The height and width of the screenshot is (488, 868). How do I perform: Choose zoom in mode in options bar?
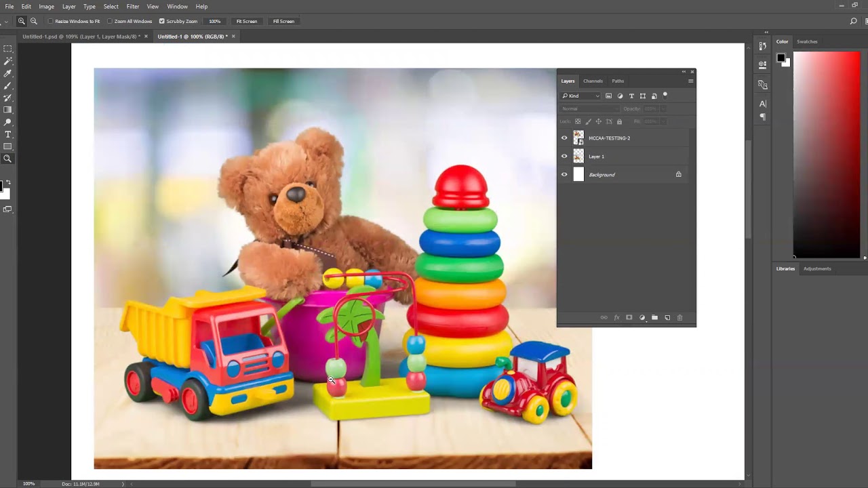pyautogui.click(x=22, y=21)
